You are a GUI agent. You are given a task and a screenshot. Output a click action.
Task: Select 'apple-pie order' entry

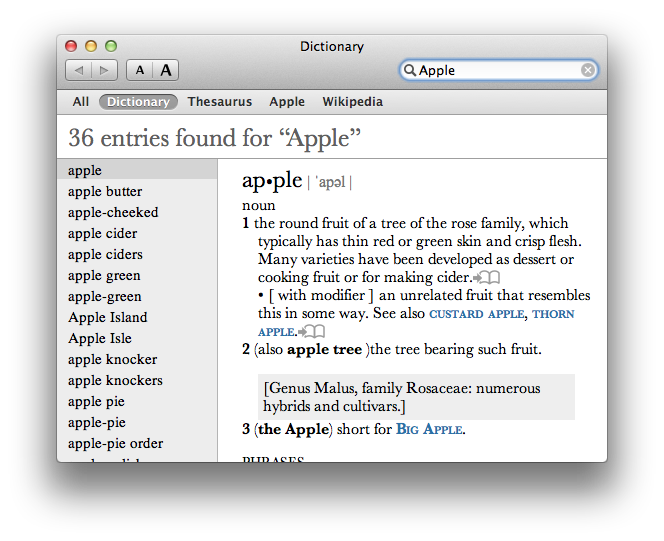[137, 443]
